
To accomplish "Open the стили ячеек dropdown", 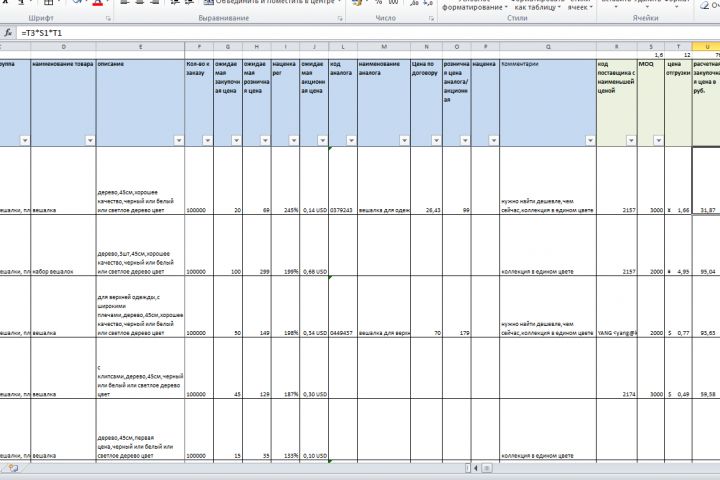I will click(579, 6).
